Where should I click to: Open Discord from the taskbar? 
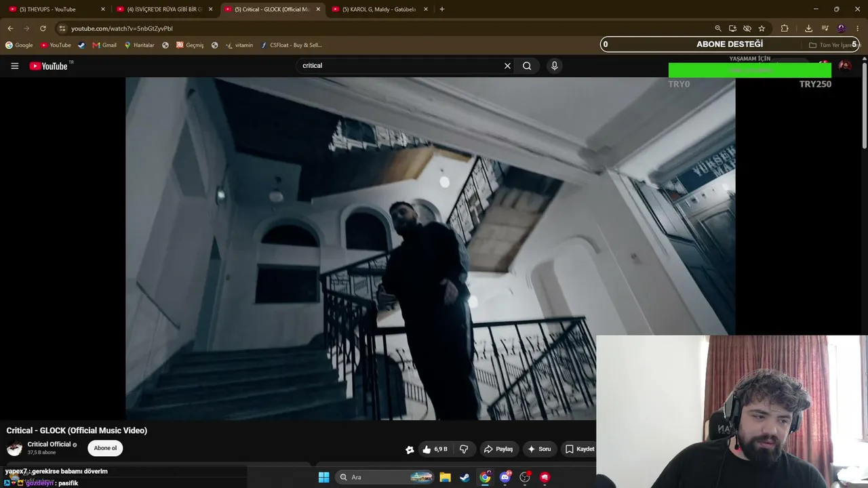(505, 477)
